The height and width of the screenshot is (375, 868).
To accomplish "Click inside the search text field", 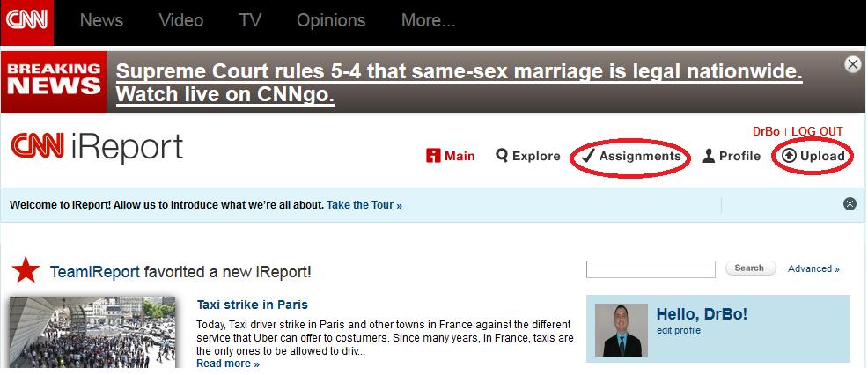I will [651, 269].
